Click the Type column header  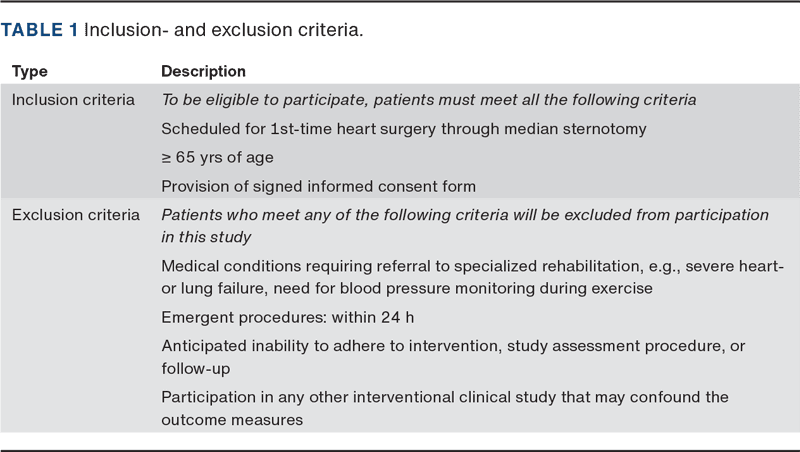(30, 71)
